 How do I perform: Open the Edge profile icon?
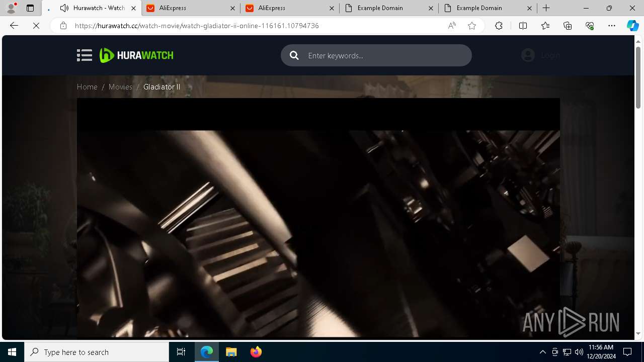point(11,8)
